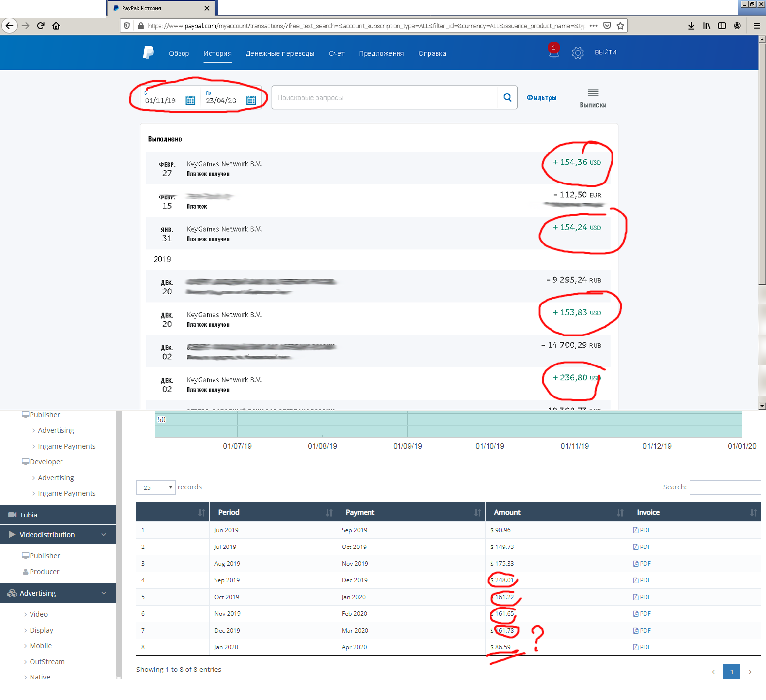Click the table Search field
This screenshot has height=700, width=766.
point(725,487)
